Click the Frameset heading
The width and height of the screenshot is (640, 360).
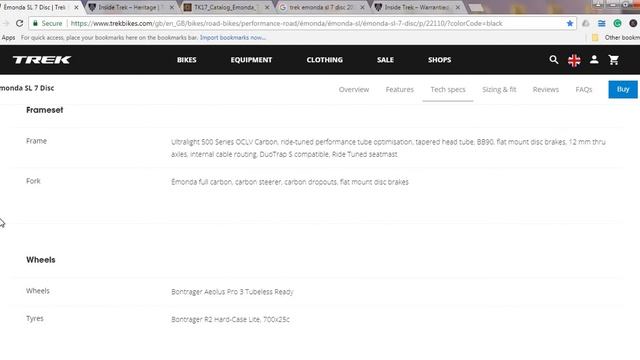click(x=44, y=110)
